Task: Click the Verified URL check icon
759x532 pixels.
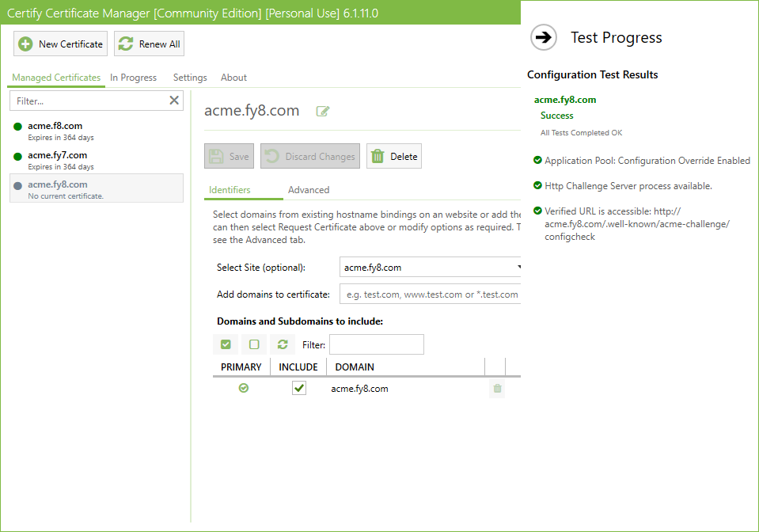Action: pyautogui.click(x=537, y=211)
